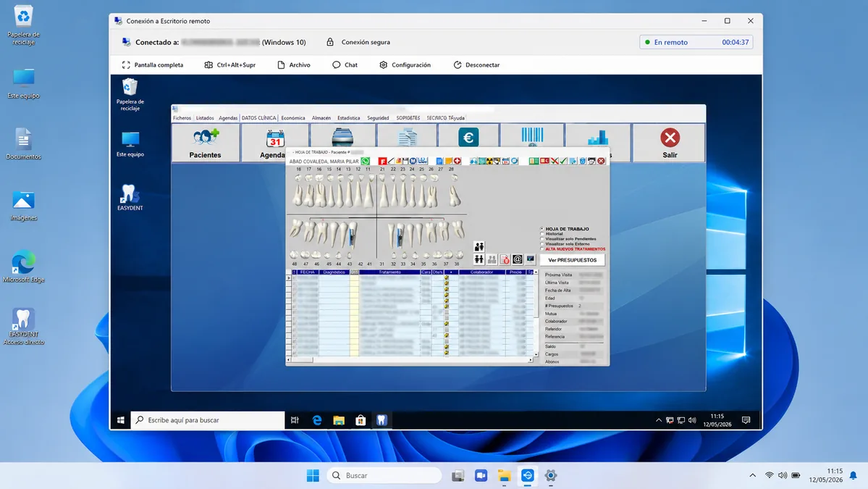Click the blue monitor icon beside @ icon
Image resolution: width=868 pixels, height=489 pixels.
coord(531,259)
